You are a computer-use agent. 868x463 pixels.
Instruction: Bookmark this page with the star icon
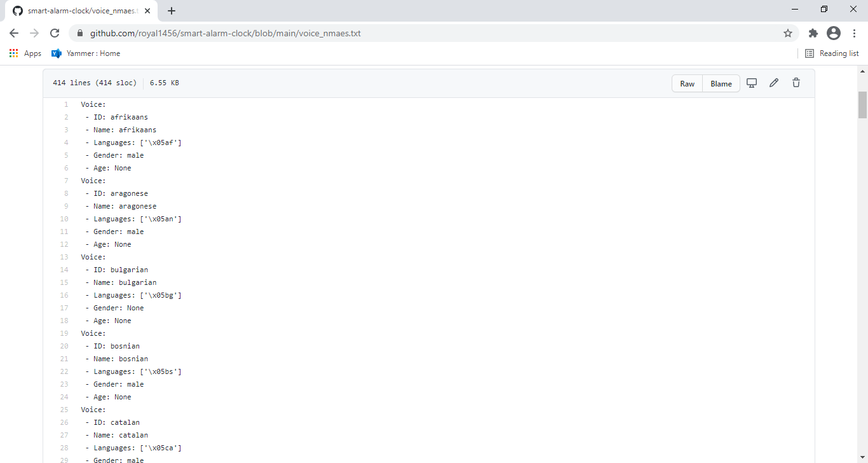(x=788, y=33)
